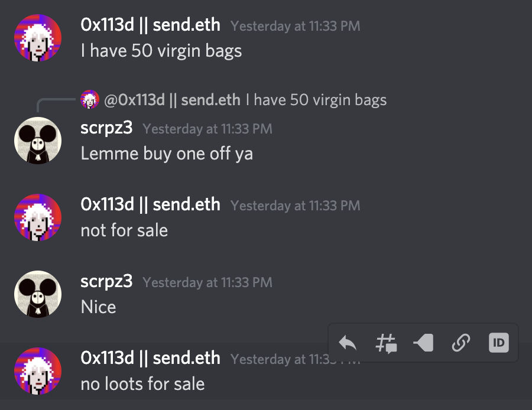Screen dimensions: 532x410
Task: Click scrpz3 username above 'Lemme buy one off ya'
Action: point(106,129)
